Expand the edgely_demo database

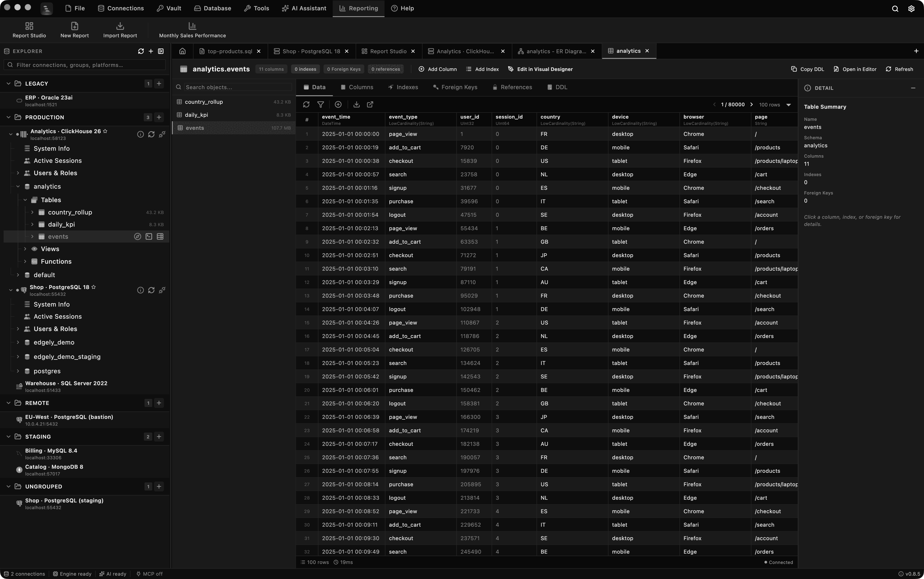pyautogui.click(x=18, y=342)
